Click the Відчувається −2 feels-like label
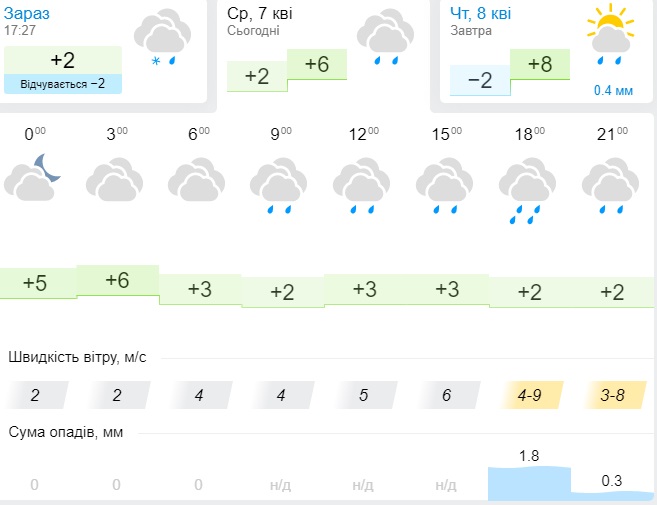 click(63, 84)
